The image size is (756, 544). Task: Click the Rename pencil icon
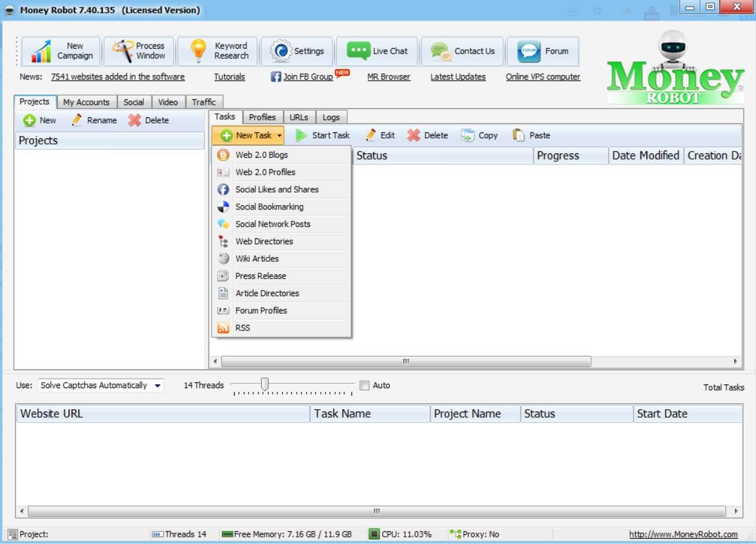click(76, 120)
